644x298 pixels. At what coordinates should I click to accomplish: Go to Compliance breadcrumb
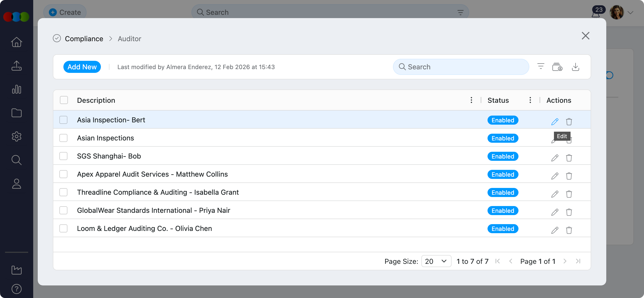[84, 39]
